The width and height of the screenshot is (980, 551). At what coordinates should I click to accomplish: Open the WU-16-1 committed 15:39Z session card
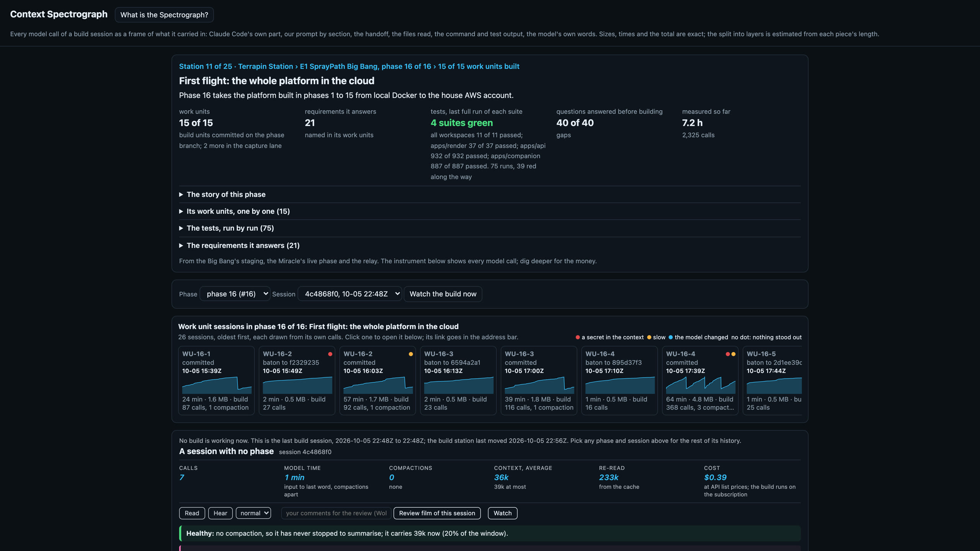pos(216,380)
